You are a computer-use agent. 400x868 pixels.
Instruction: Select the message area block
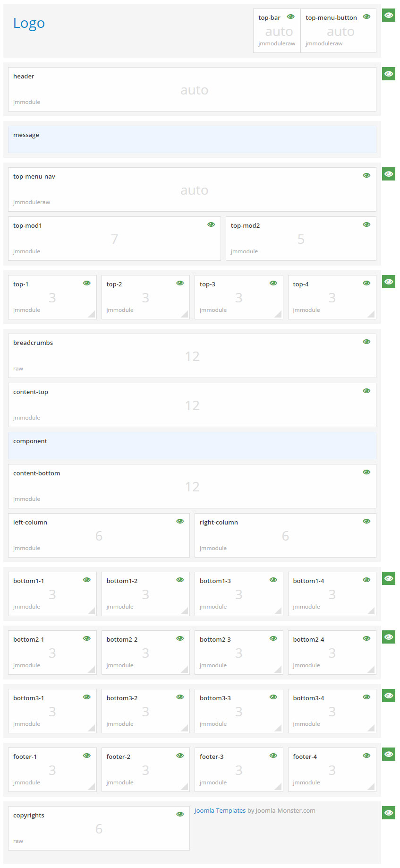192,139
